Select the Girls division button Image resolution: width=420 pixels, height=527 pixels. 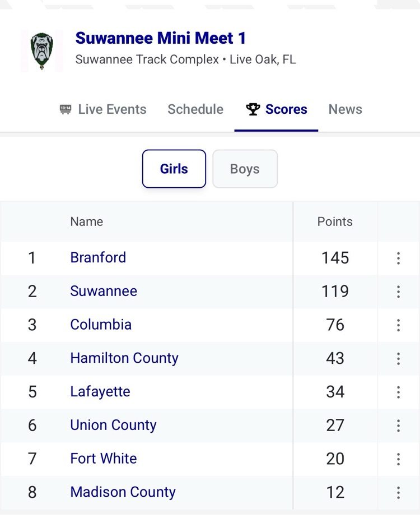174,169
